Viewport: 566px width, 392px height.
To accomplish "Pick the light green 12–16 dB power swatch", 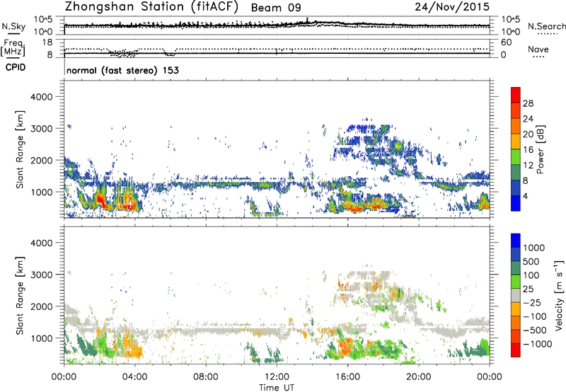I will pos(516,156).
